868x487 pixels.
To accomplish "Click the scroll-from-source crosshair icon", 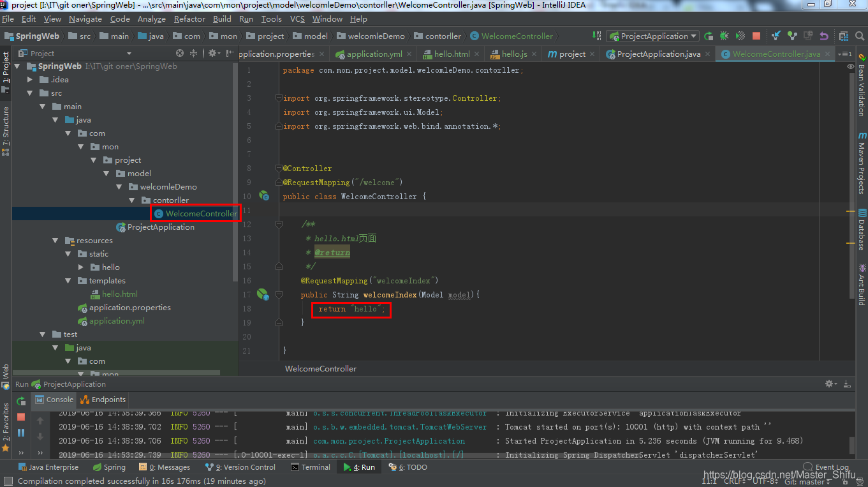I will pyautogui.click(x=180, y=54).
